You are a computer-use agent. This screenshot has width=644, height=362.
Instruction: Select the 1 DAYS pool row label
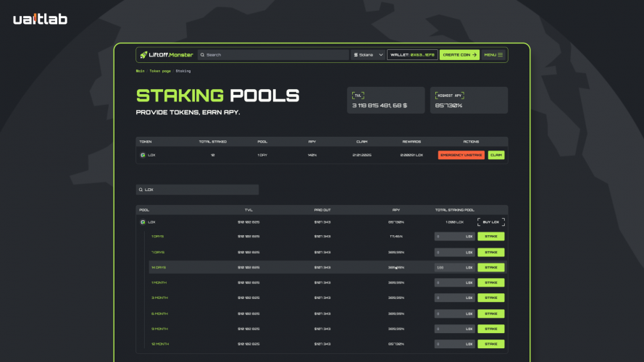coord(157,237)
